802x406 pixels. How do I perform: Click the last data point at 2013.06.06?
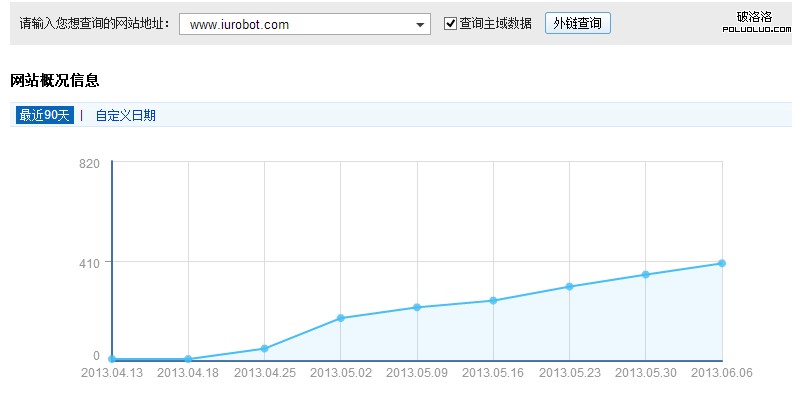coord(722,263)
